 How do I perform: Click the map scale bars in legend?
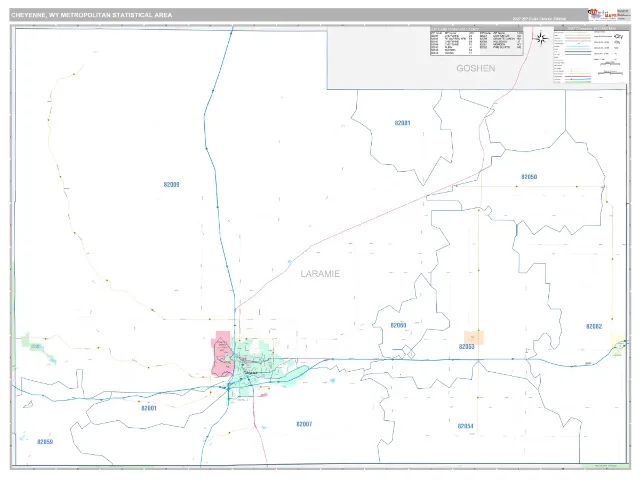[x=610, y=68]
